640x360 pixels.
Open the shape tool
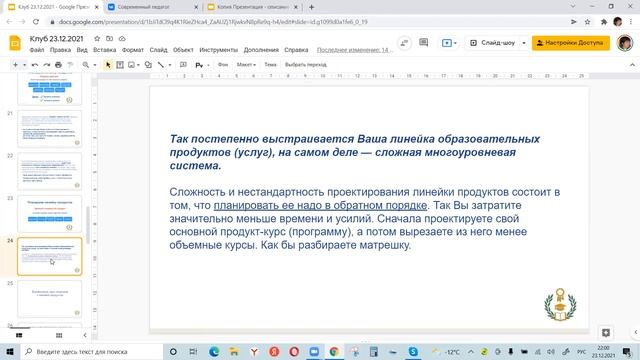pyautogui.click(x=148, y=65)
